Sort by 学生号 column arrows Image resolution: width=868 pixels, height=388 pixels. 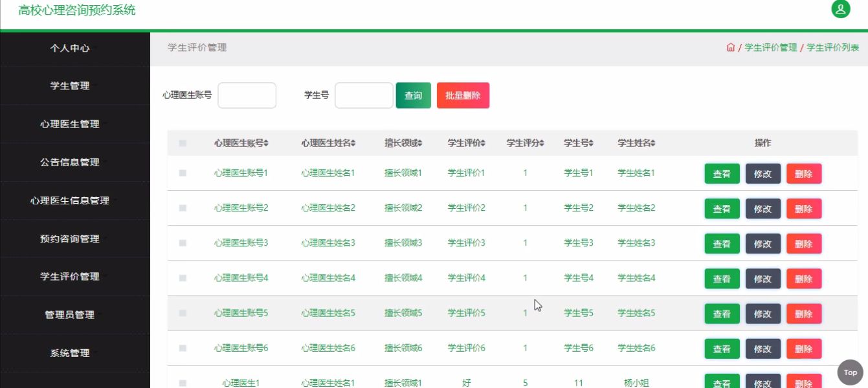pos(591,143)
